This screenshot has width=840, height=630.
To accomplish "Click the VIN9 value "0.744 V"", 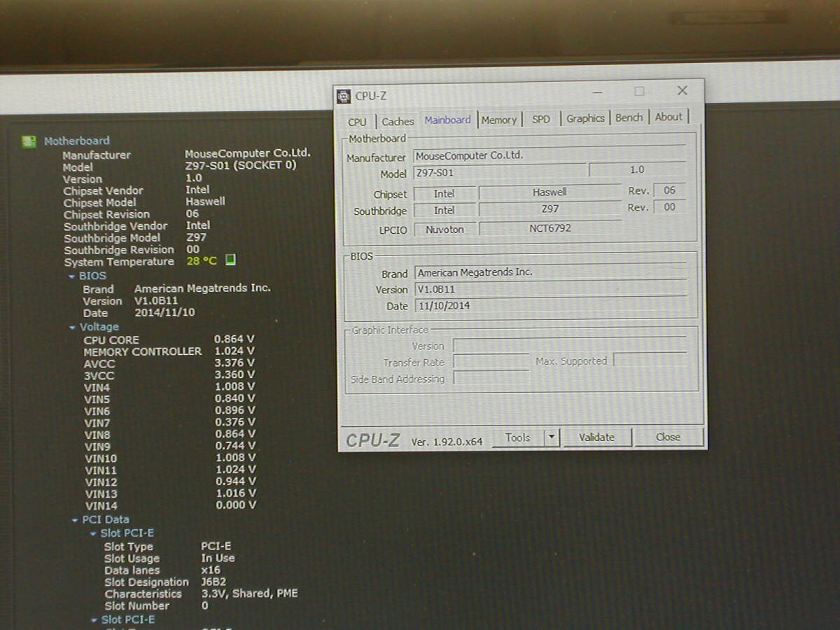I will coord(234,446).
